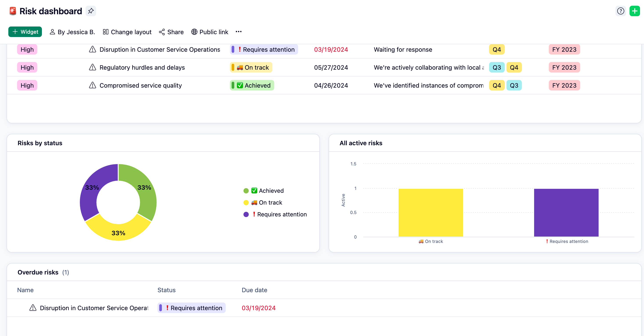Sort by the Name column header
The height and width of the screenshot is (336, 644).
[x=25, y=290]
